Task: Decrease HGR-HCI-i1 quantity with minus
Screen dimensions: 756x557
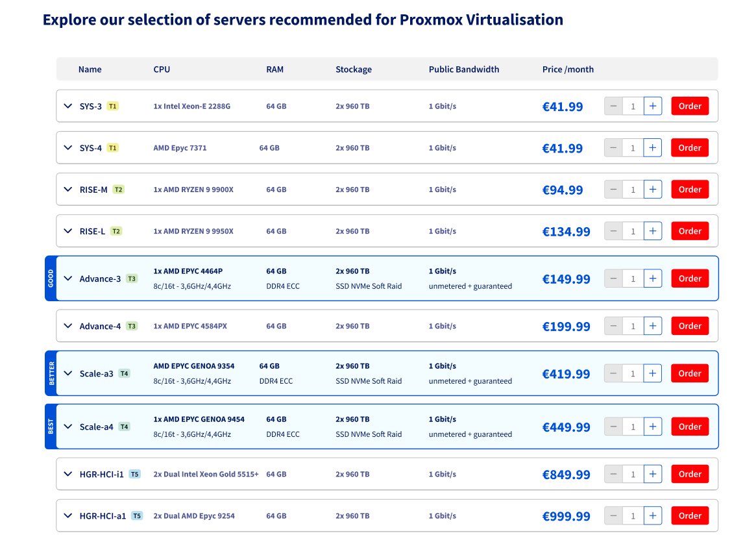Action: pos(613,474)
